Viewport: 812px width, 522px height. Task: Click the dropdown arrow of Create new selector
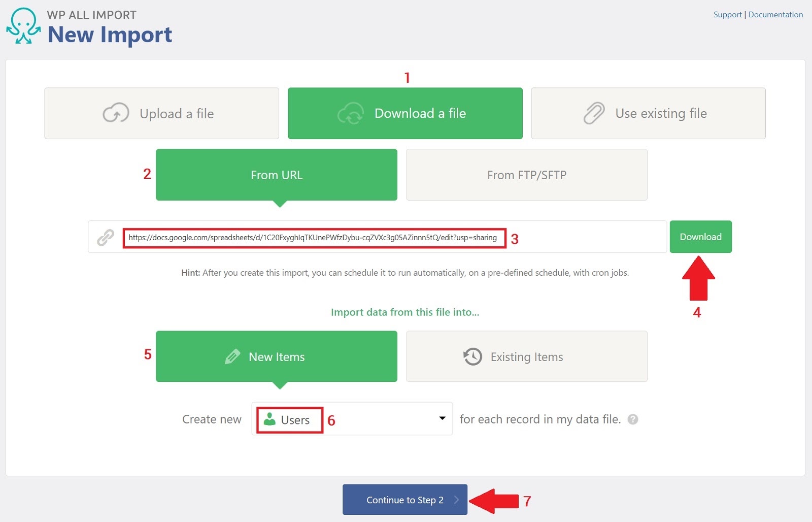[442, 418]
